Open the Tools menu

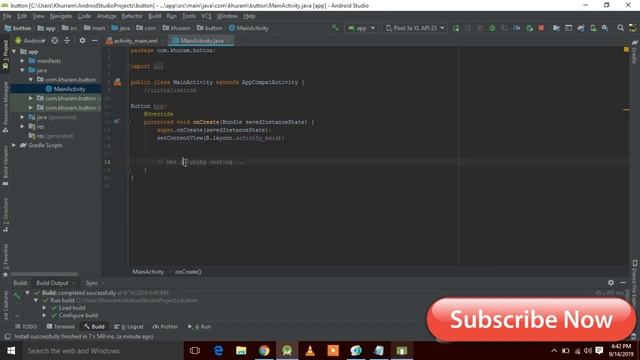189,16
